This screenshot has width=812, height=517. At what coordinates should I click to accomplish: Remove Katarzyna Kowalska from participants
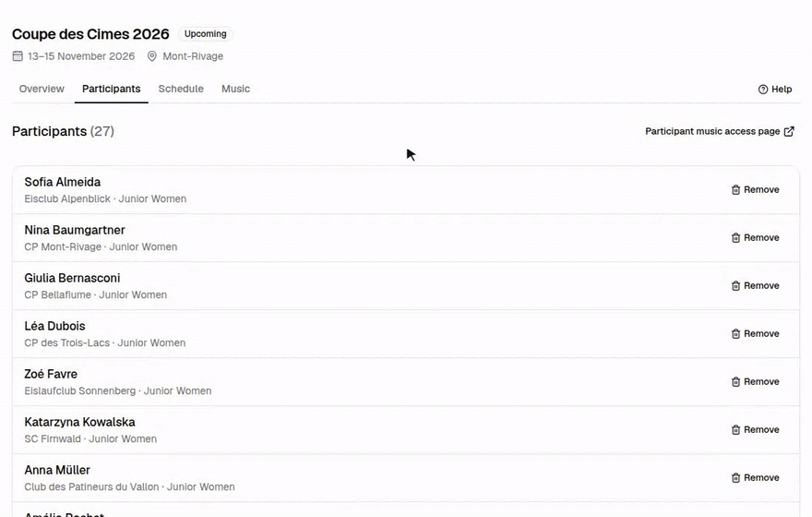755,430
